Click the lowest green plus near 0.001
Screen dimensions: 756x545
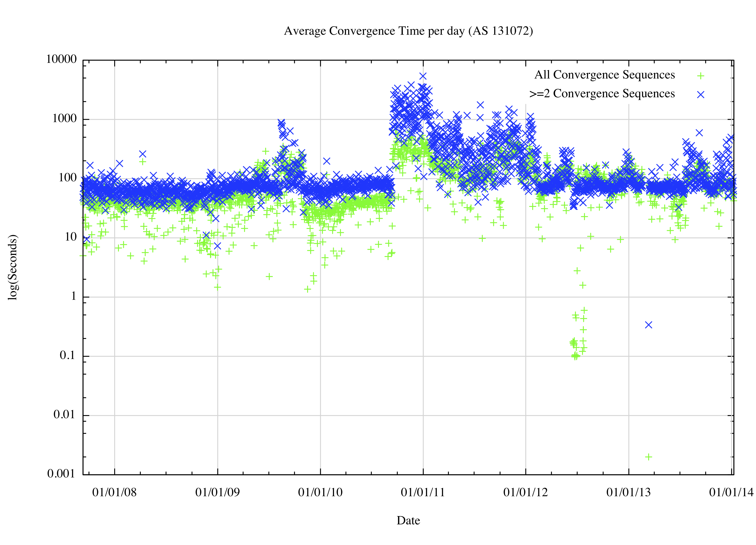click(x=648, y=457)
